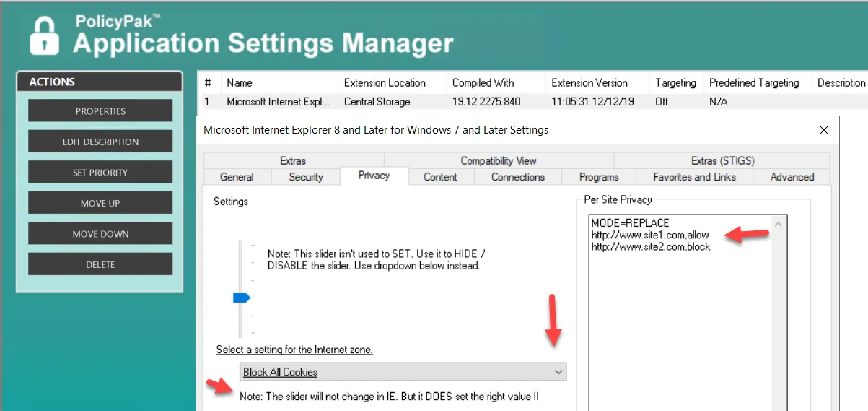
Task: Click the 19.12.2275.840 compiled version cell
Action: click(486, 102)
